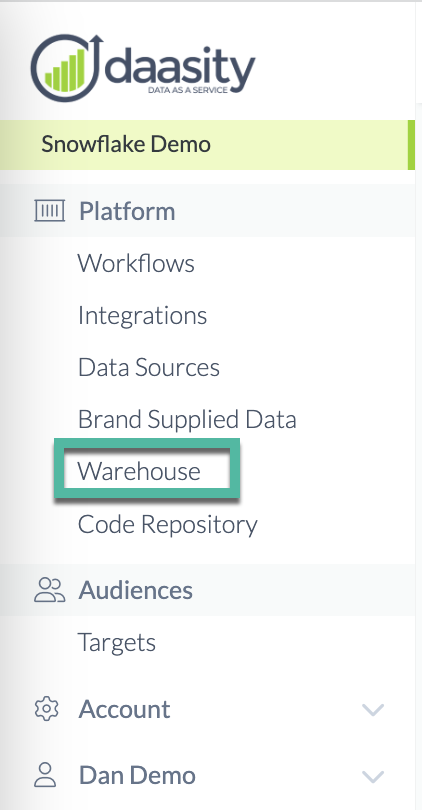Viewport: 422px width, 810px height.
Task: Click the Platform container icon
Action: (x=50, y=211)
